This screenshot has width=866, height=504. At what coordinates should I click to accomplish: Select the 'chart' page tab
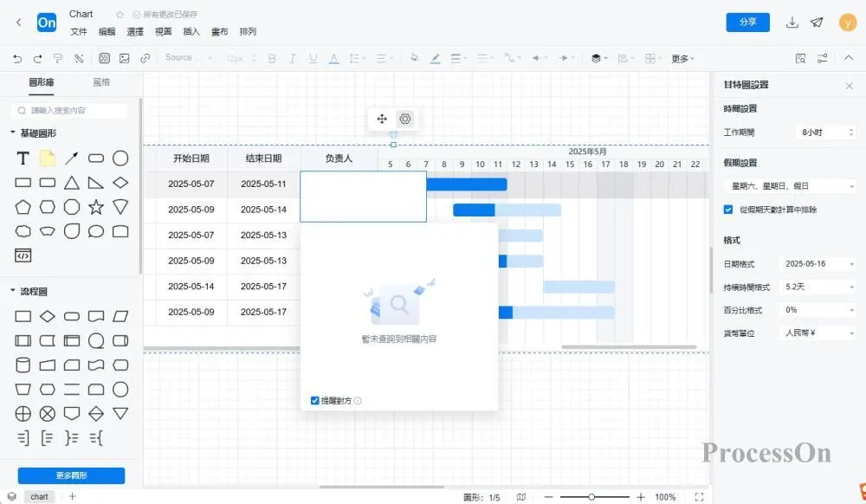39,496
